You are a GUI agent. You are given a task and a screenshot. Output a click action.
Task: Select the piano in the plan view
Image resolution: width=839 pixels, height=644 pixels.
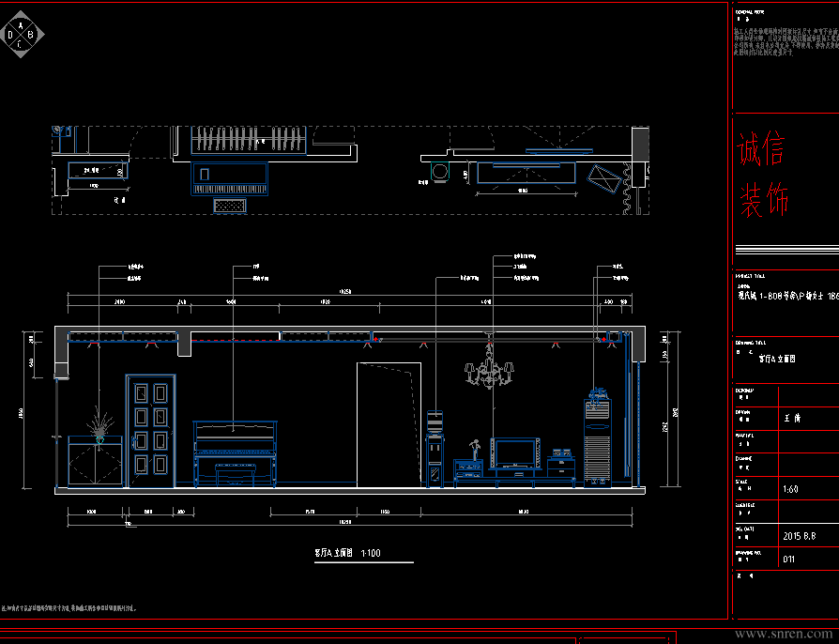[x=230, y=178]
